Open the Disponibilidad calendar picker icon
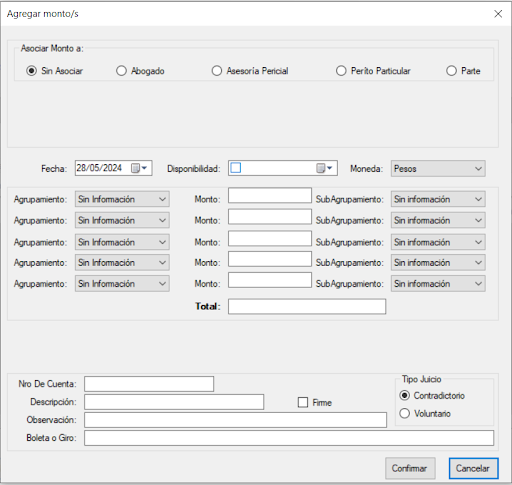Screen dimensions: 512x485 [324, 168]
